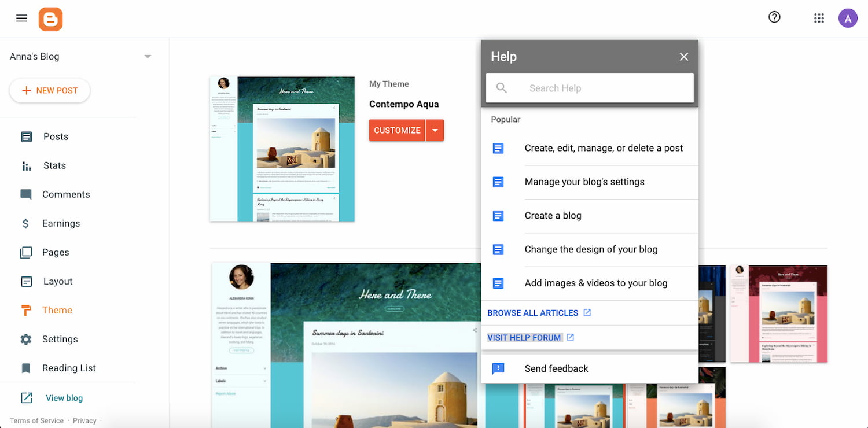Go to Posts in sidebar
The height and width of the screenshot is (428, 868).
tap(56, 137)
